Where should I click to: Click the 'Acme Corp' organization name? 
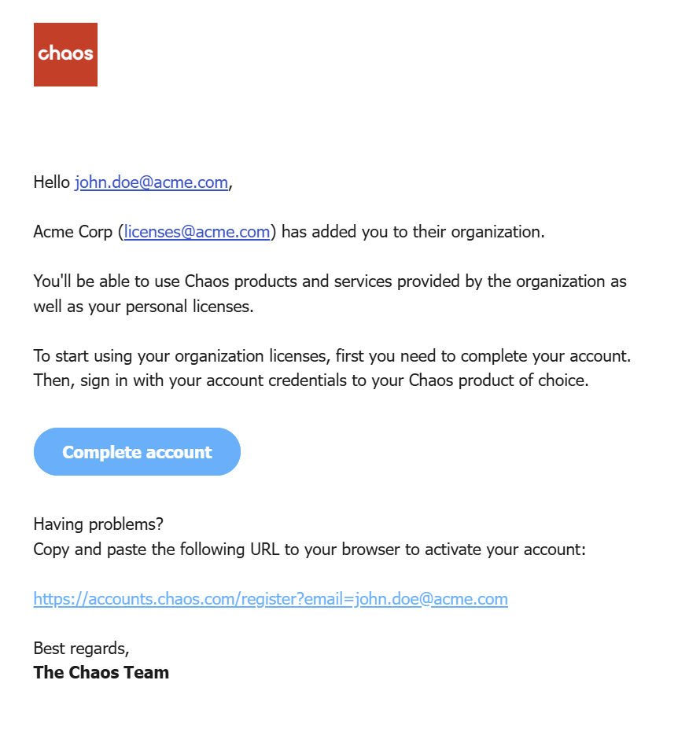(73, 232)
